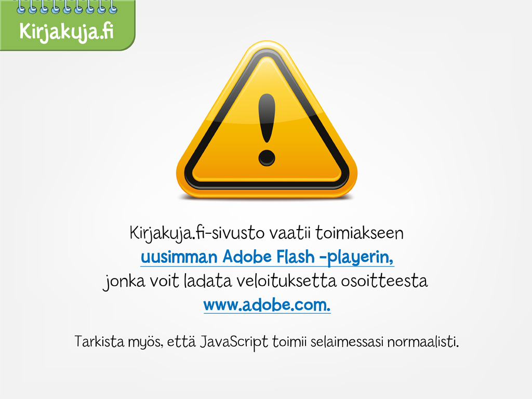The height and width of the screenshot is (399, 532).
Task: Click the ".fi" part of the logo
Action: point(106,31)
